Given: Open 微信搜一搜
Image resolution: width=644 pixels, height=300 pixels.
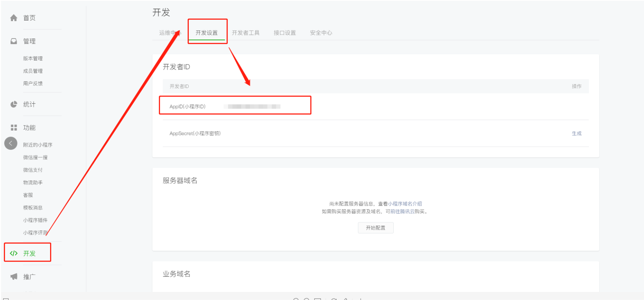Looking at the screenshot, I should pos(35,158).
